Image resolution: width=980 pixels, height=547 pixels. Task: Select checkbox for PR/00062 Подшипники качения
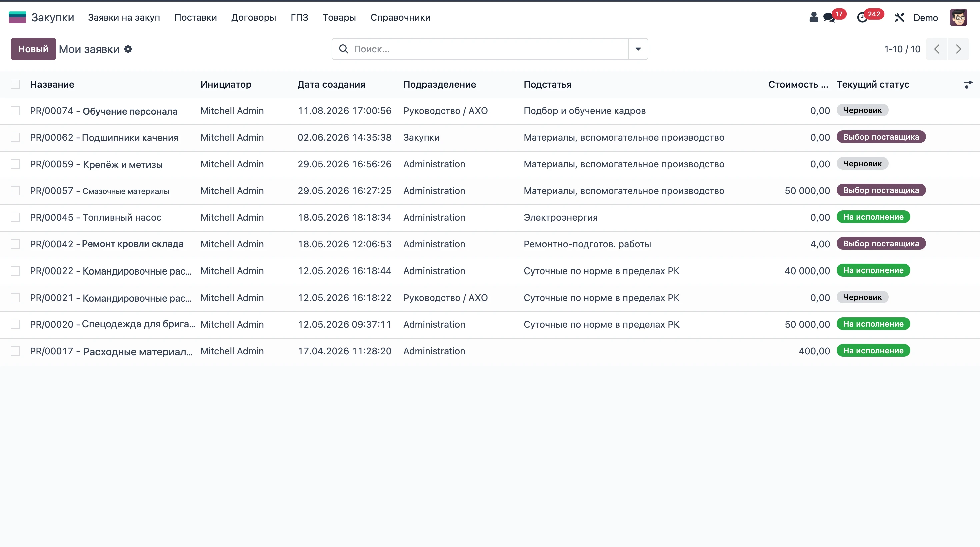pos(15,138)
